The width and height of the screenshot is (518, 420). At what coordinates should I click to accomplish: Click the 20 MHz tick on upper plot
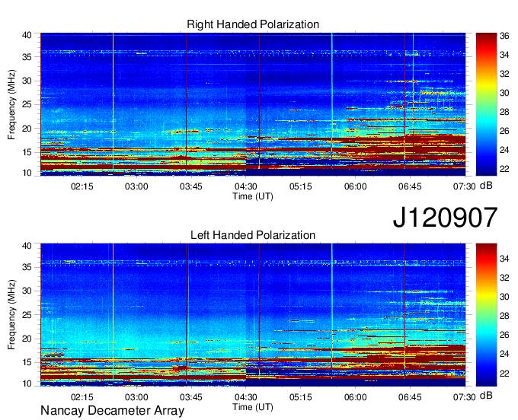27,129
